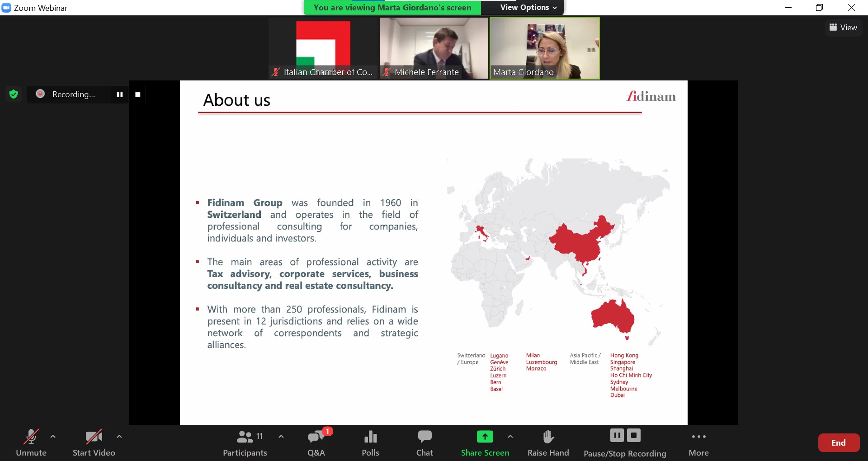868x461 pixels.
Task: Open the More options menu
Action: [698, 443]
